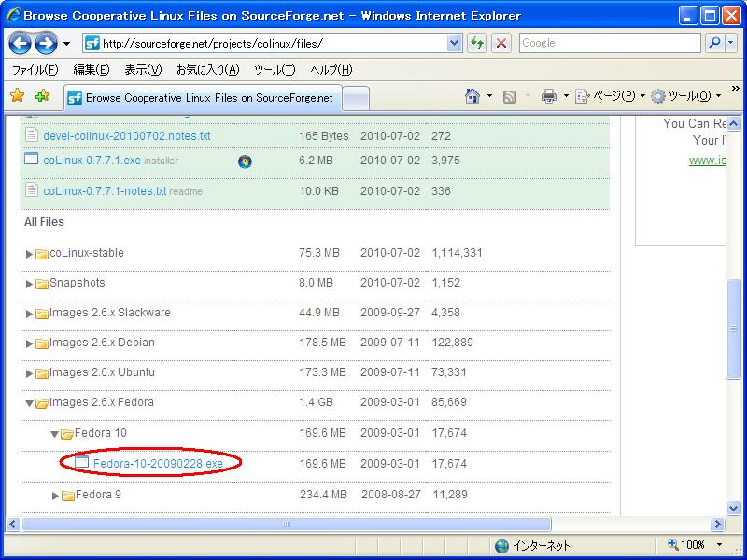
Task: Open the ツール(O) toolbar menu
Action: point(686,96)
